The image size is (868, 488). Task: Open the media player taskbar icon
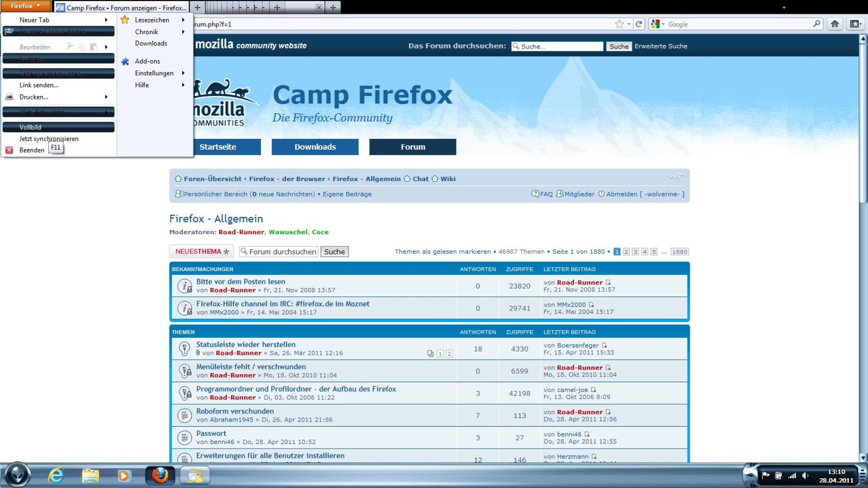coord(124,475)
